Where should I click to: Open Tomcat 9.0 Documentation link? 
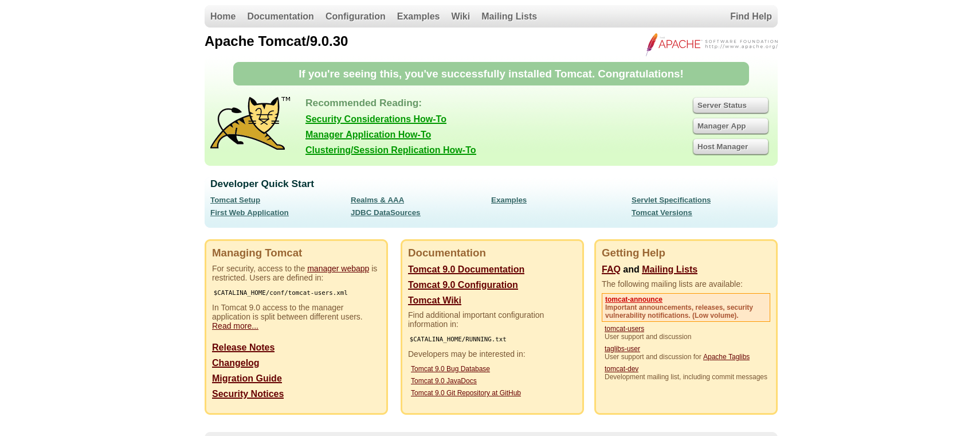466,270
